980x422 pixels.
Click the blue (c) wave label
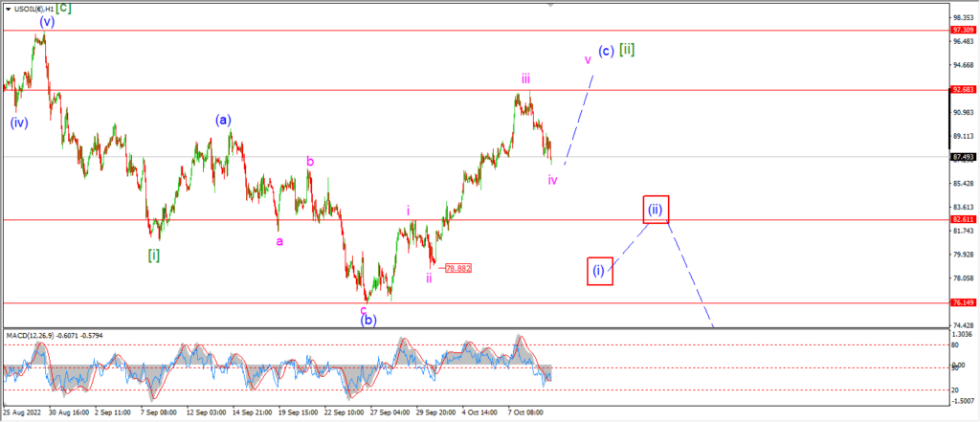(606, 52)
